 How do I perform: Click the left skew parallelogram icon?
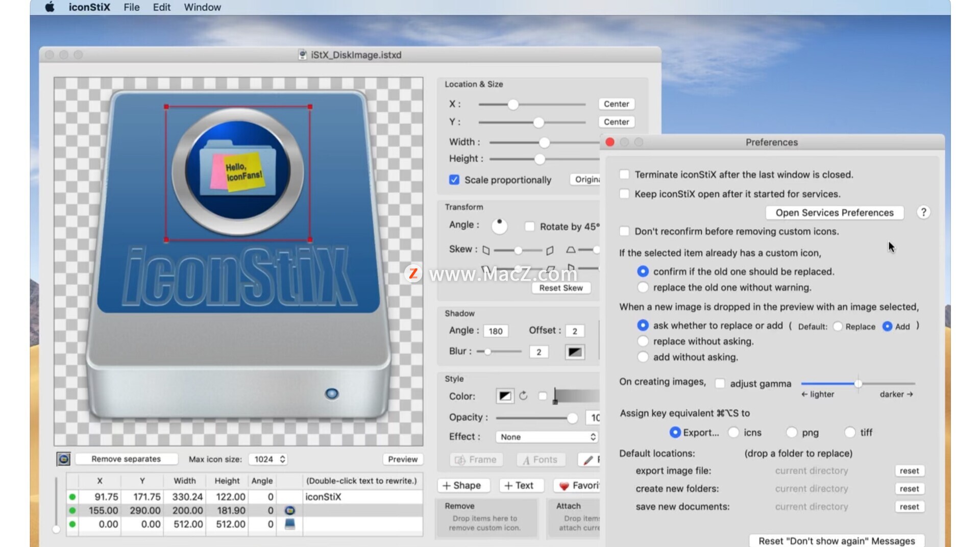(x=486, y=250)
